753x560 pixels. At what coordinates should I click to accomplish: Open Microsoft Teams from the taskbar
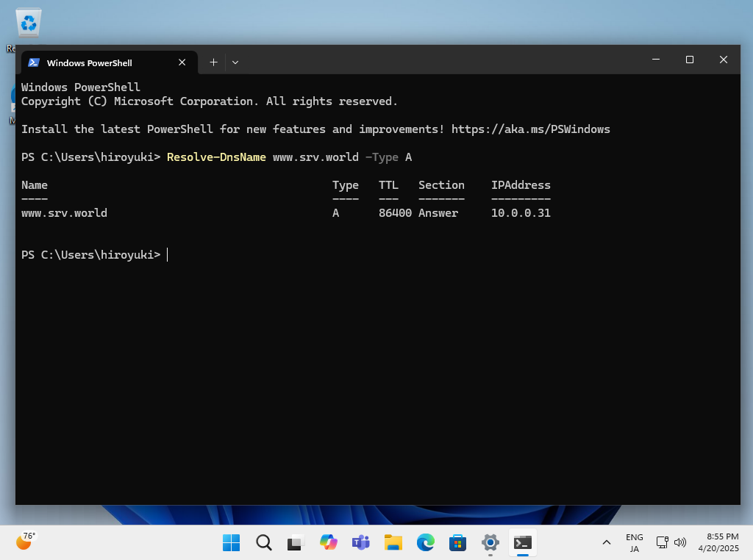click(360, 543)
